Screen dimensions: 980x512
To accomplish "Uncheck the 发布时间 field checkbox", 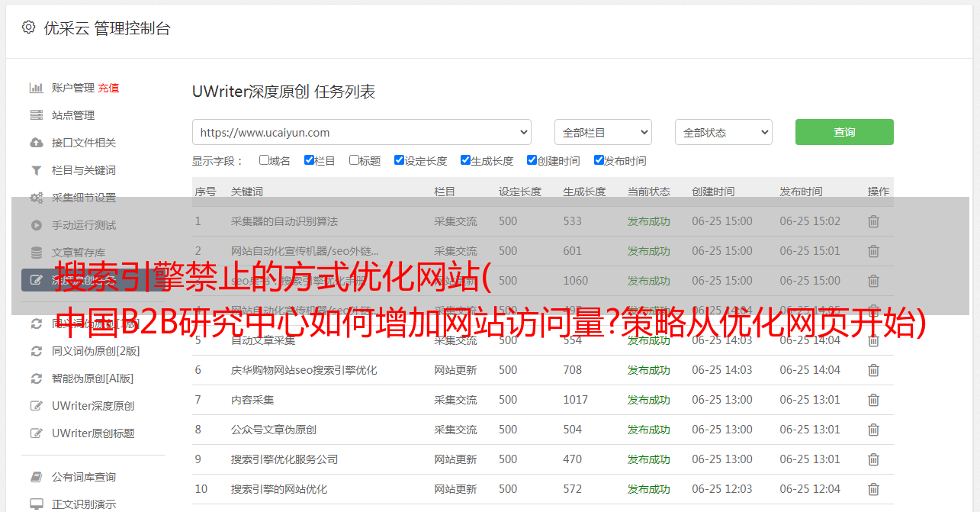I will click(599, 160).
